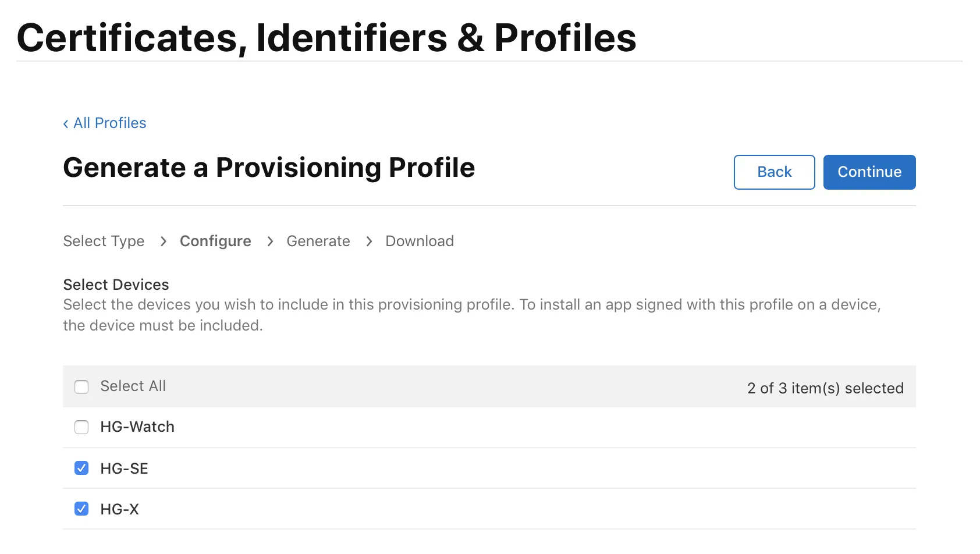Uncheck the HG-SE device checkbox
This screenshot has height=554, width=980.
point(81,468)
